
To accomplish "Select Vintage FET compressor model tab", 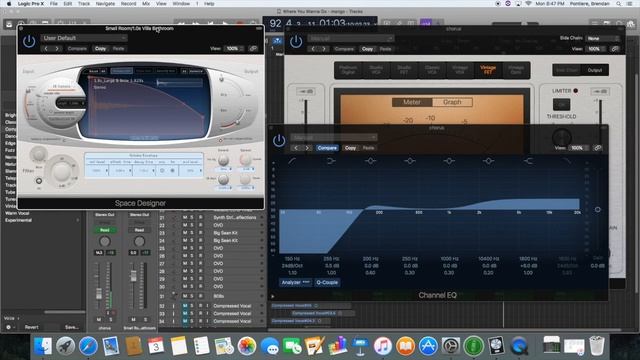I will [488, 70].
